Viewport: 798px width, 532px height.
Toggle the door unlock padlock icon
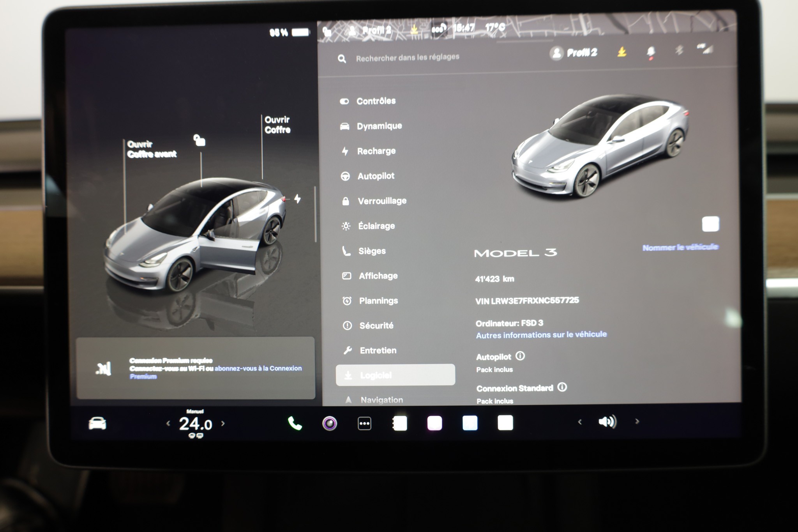[x=199, y=140]
